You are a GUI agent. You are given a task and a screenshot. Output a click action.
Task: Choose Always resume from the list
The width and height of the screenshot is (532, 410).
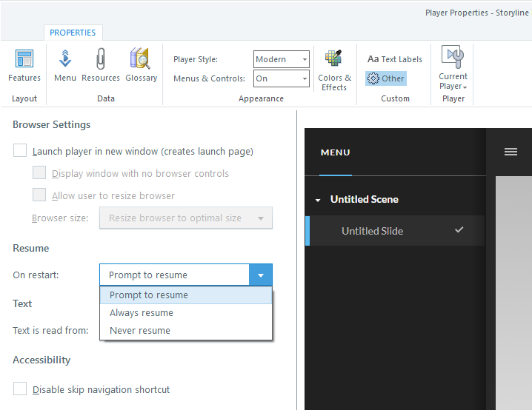click(142, 313)
